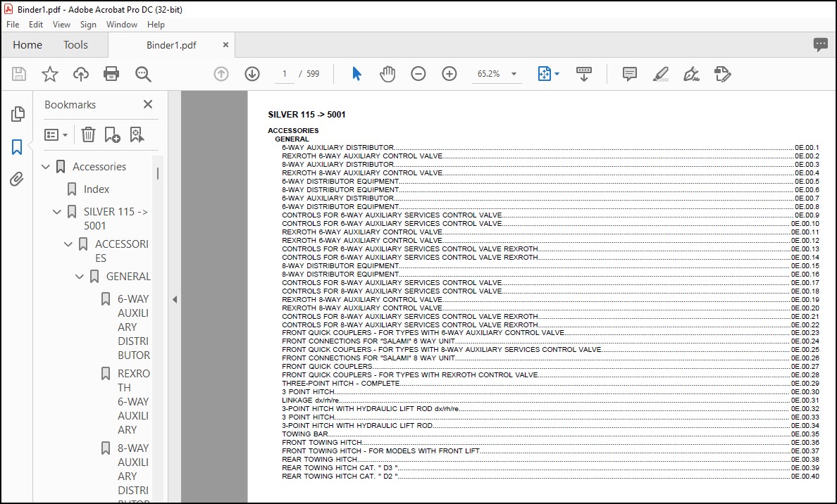Toggle scrolling mode keyboard icon

583,74
